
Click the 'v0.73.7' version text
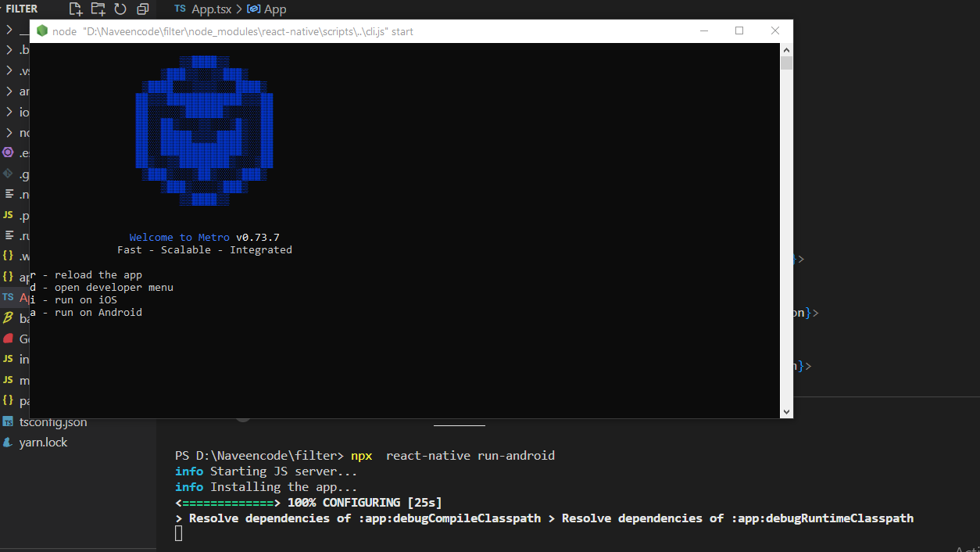pos(258,238)
